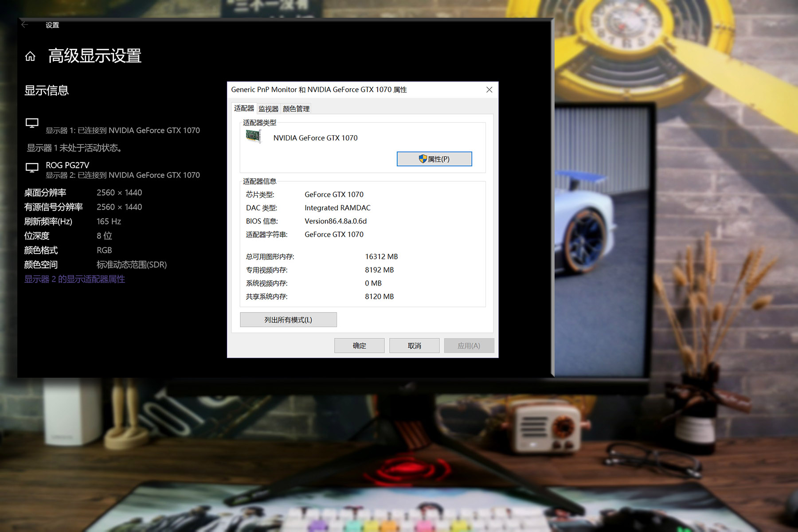Viewport: 798px width, 532px height.
Task: Go back using the Settings back arrow
Action: (25, 25)
